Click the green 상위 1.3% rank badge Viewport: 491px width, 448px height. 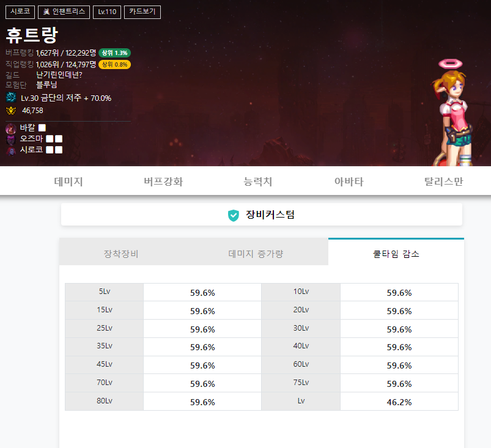point(114,53)
